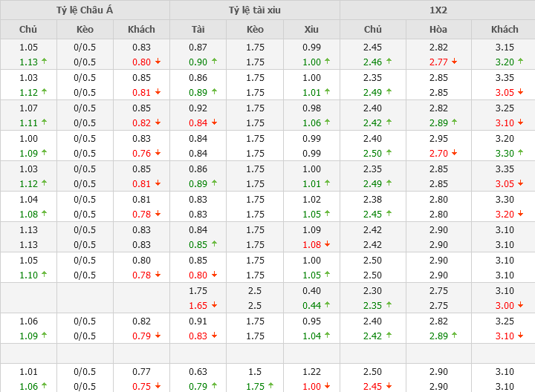
Task: Click the red down arrow beside 1.65
Action: coord(214,306)
